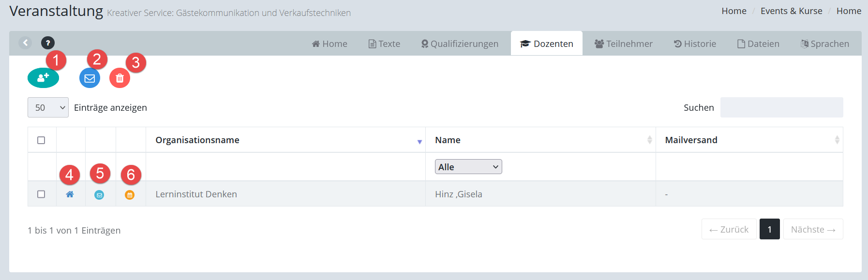Image resolution: width=868 pixels, height=280 pixels.
Task: Sort by the Organisationsname column header
Action: point(285,140)
